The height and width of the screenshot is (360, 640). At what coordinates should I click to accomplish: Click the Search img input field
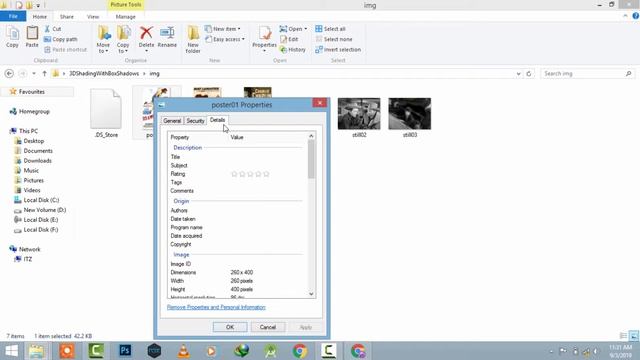(583, 73)
